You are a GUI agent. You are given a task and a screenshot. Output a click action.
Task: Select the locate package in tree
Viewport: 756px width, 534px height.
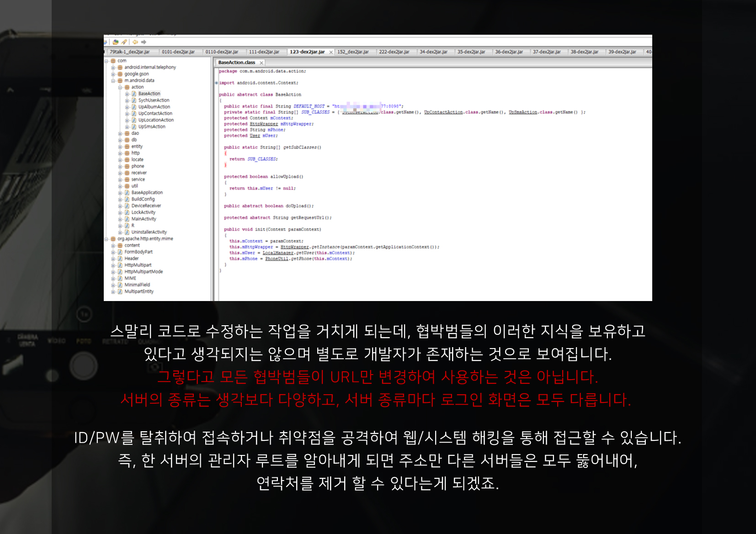(x=137, y=160)
